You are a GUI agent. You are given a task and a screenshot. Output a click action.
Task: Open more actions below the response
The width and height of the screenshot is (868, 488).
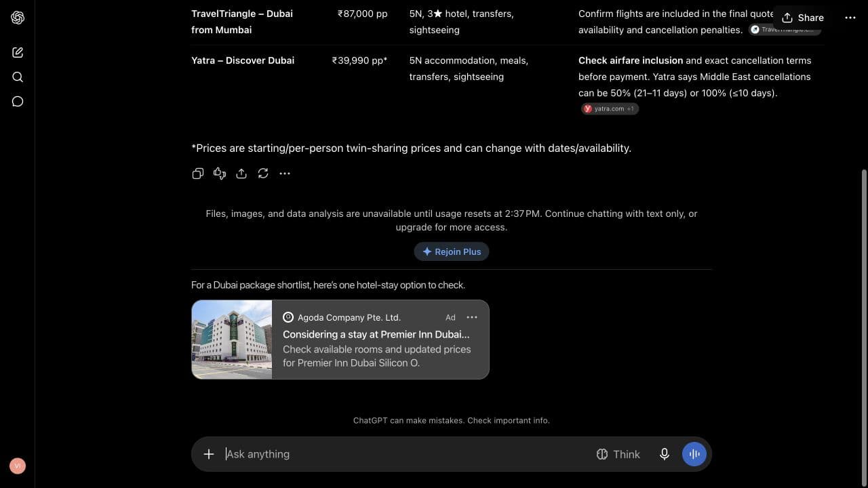pyautogui.click(x=285, y=174)
